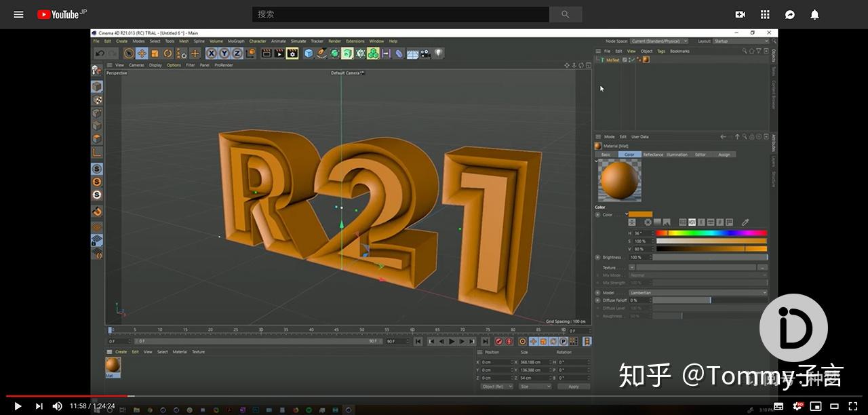The width and height of the screenshot is (868, 415).
Task: Select the Scale tool
Action: (x=153, y=54)
